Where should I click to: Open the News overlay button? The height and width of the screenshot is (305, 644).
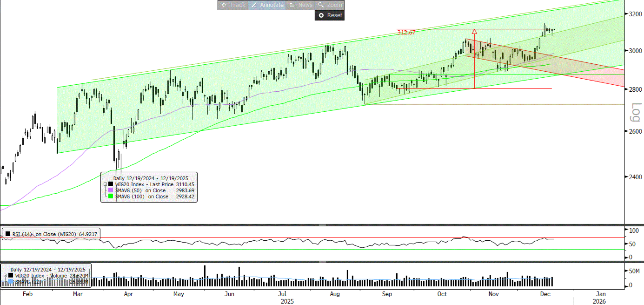(x=300, y=5)
